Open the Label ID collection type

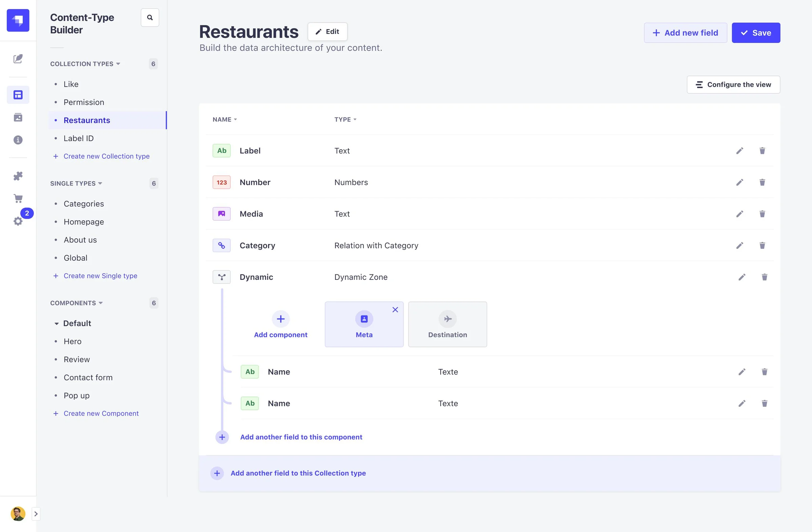point(78,138)
